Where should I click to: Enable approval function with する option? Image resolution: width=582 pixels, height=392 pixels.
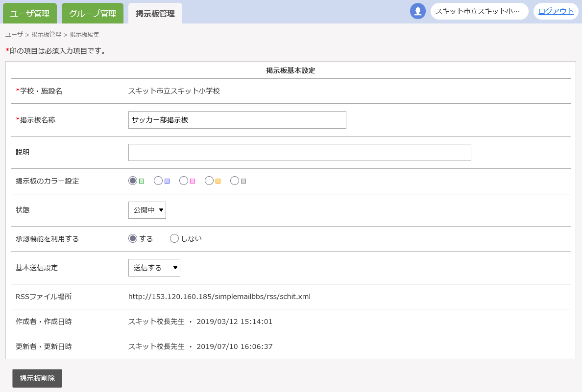pos(133,238)
